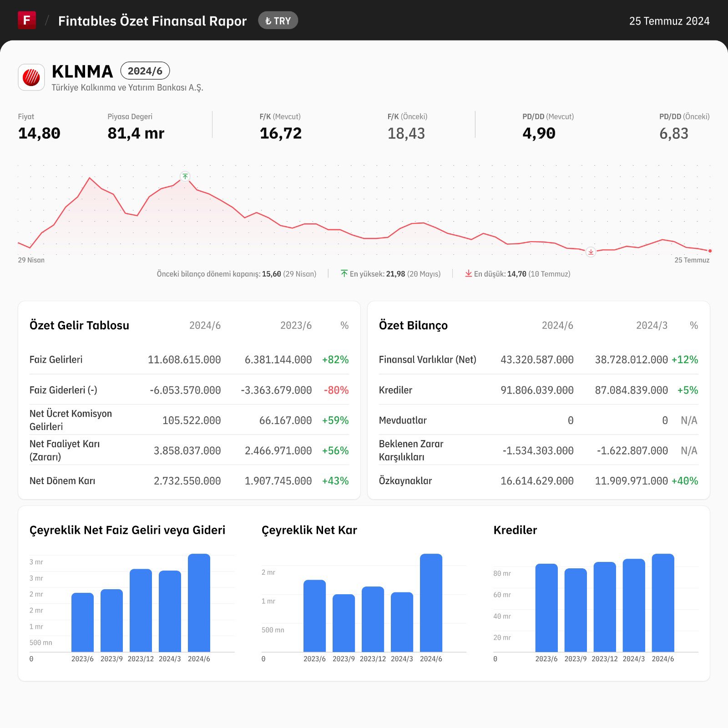Image resolution: width=728 pixels, height=728 pixels.
Task: Click F/K (Önceki) value 18,43
Action: (x=406, y=133)
